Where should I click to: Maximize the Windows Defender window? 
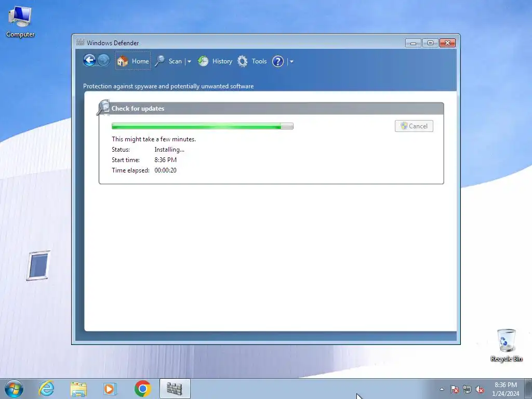point(430,43)
